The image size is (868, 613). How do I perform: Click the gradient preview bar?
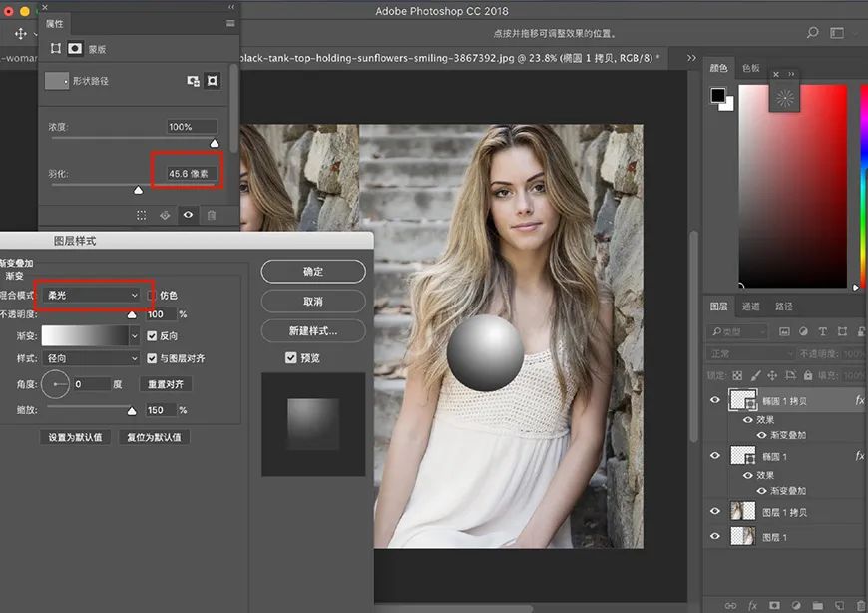(x=85, y=336)
